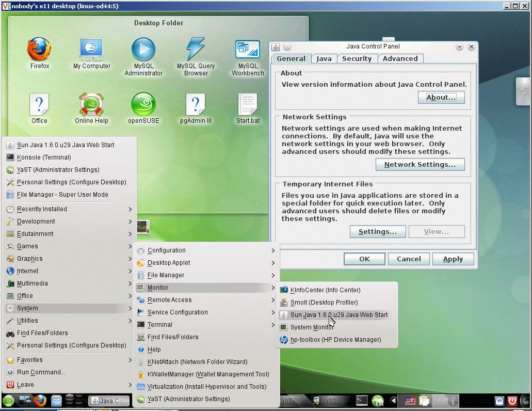
Task: Click the show desktop taskbar icon
Action: click(25, 401)
